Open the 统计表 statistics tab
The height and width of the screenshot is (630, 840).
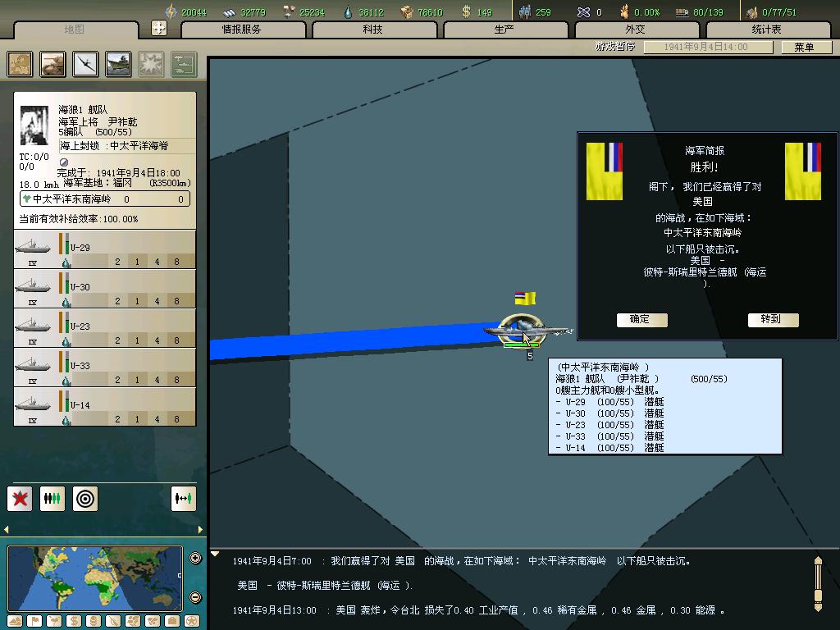point(768,30)
